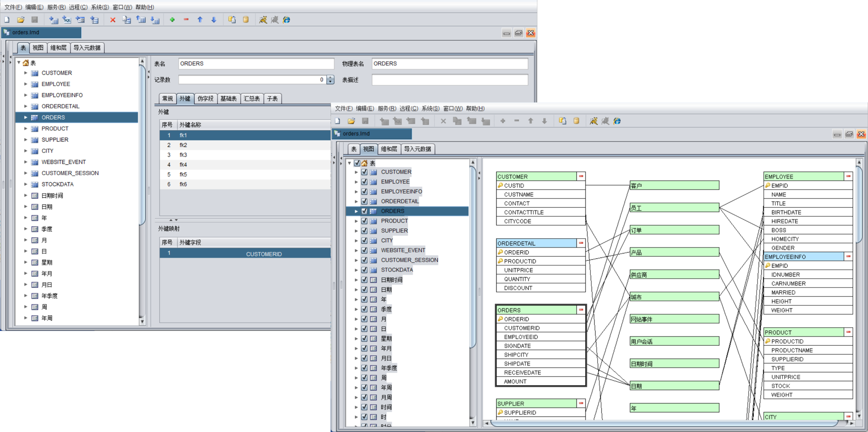
Task: Click the Tomcat cat start icon in back toolbar
Action: (263, 20)
